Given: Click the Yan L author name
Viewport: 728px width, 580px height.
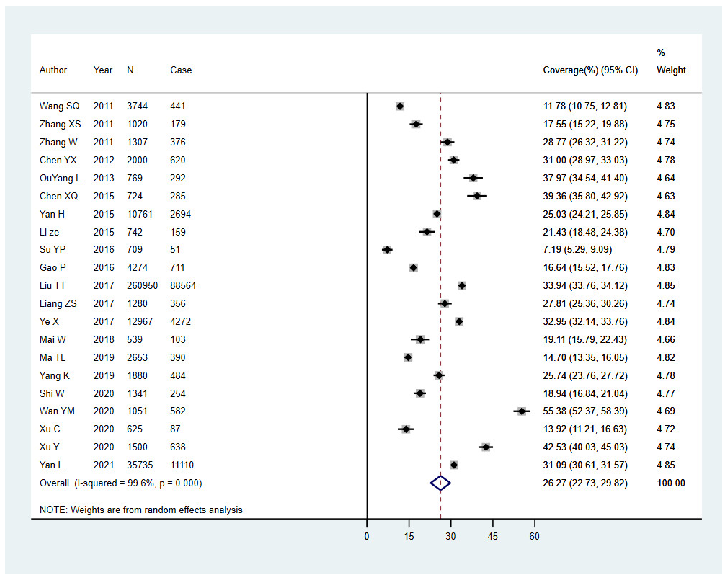Looking at the screenshot, I should (x=51, y=465).
